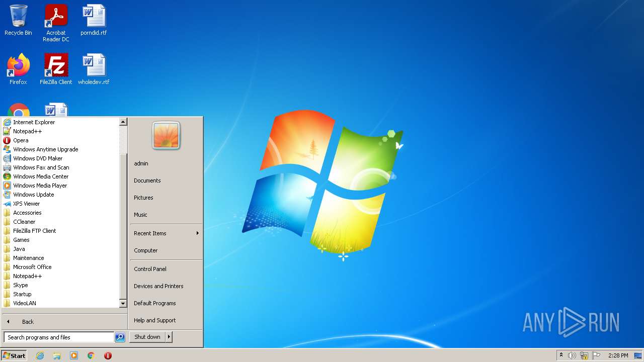Open porndid.rtf desktop file
Viewport: 644px width, 362px height.
click(x=94, y=21)
